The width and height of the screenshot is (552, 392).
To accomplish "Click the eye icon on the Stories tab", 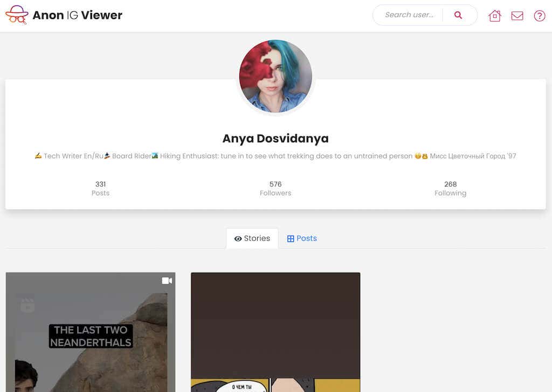I will (x=238, y=238).
